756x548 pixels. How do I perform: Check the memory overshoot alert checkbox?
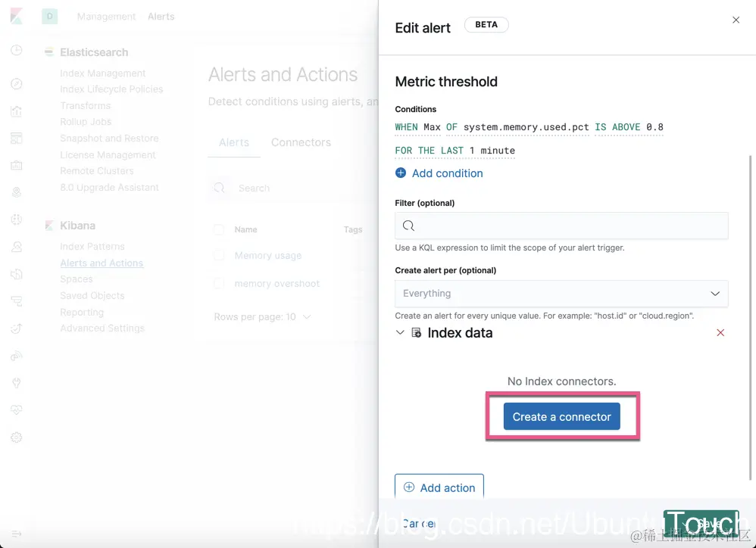point(219,284)
